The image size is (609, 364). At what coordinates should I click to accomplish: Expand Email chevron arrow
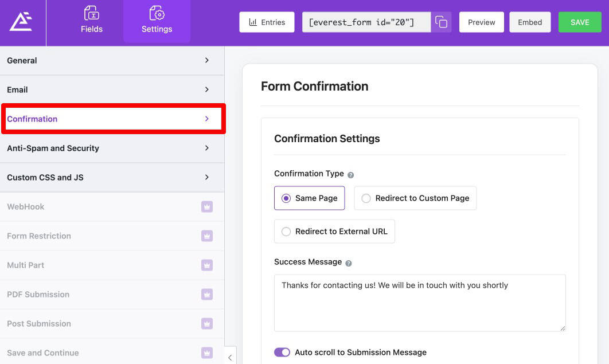(x=207, y=89)
